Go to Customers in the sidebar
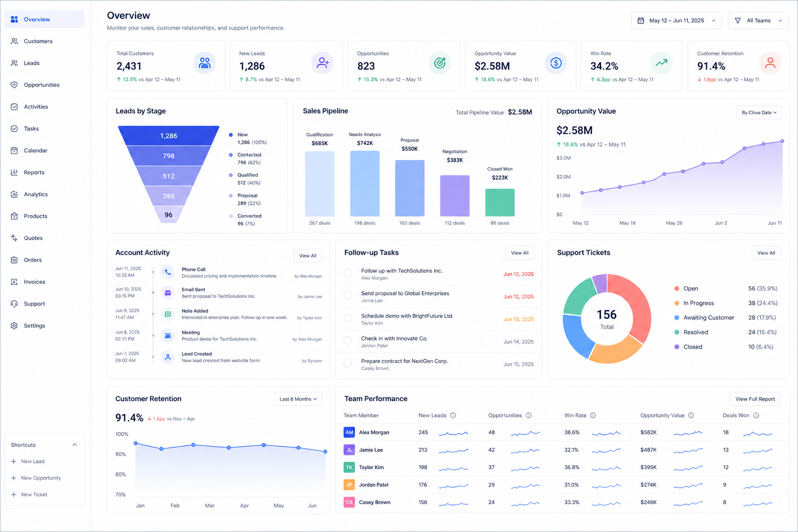Image resolution: width=798 pixels, height=532 pixels. tap(45, 41)
